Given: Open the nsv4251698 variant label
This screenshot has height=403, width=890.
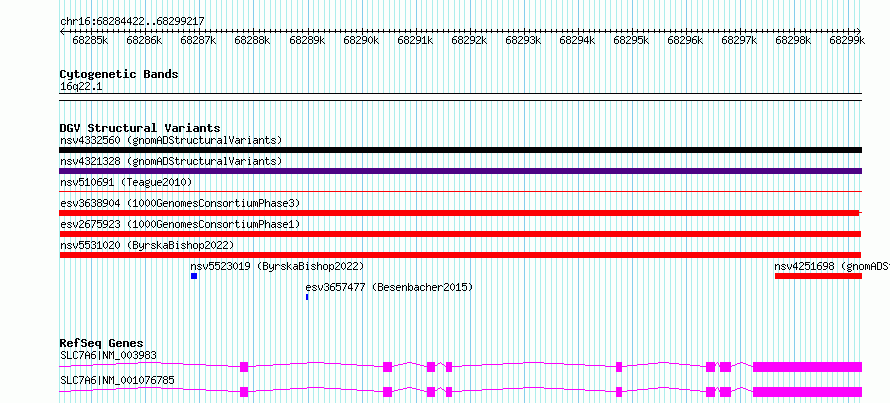Looking at the screenshot, I should click(x=832, y=266).
